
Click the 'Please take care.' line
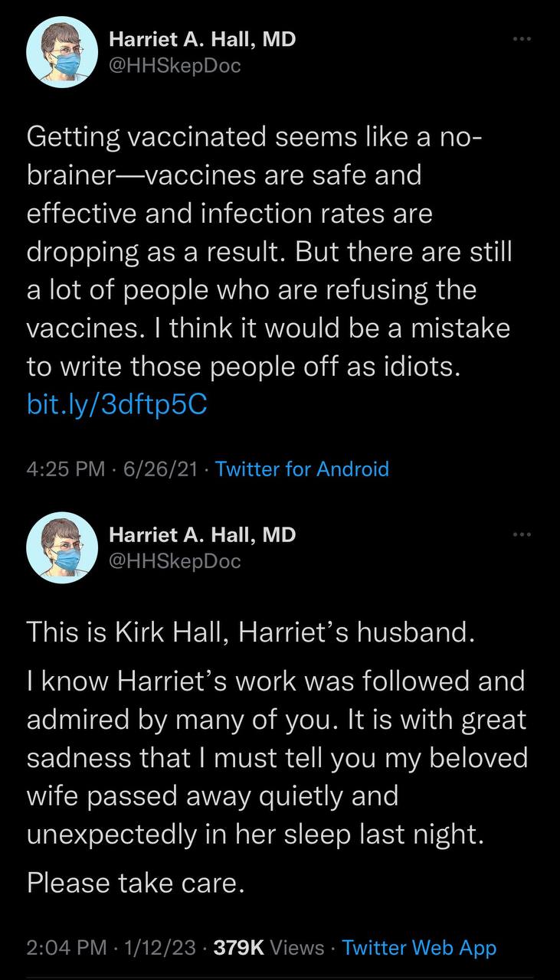point(136,884)
